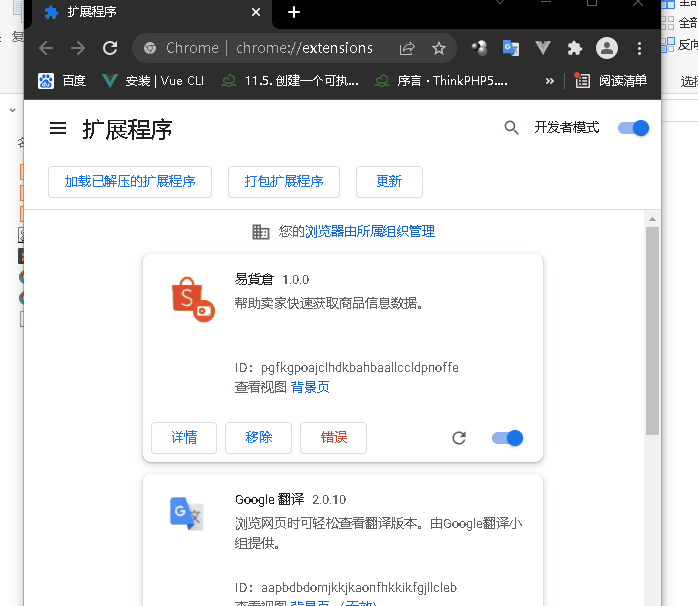
Task: Click 移除 to remove 易貨倉
Action: [x=259, y=438]
